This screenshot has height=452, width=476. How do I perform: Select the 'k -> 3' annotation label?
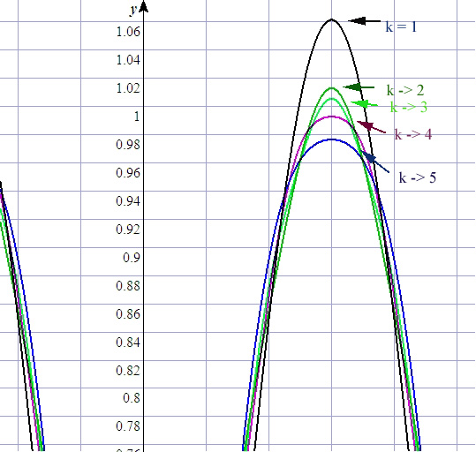pyautogui.click(x=409, y=107)
